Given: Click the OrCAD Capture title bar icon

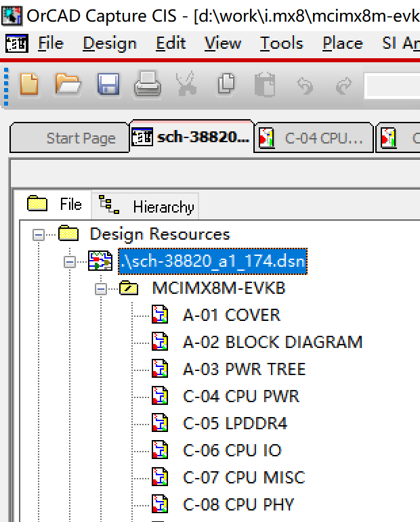Looking at the screenshot, I should [x=12, y=16].
